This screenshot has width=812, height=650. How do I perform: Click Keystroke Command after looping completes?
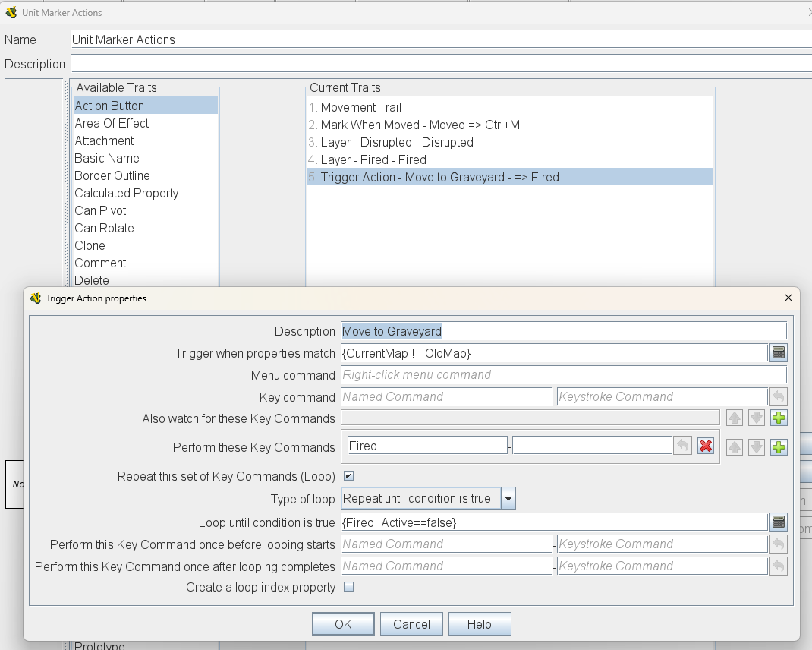pos(662,566)
